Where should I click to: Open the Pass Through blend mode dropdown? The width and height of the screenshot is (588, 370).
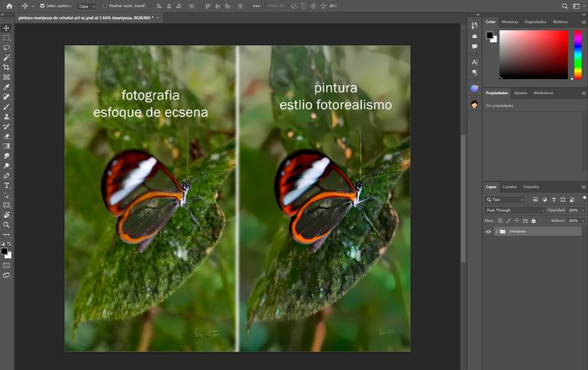coord(515,209)
